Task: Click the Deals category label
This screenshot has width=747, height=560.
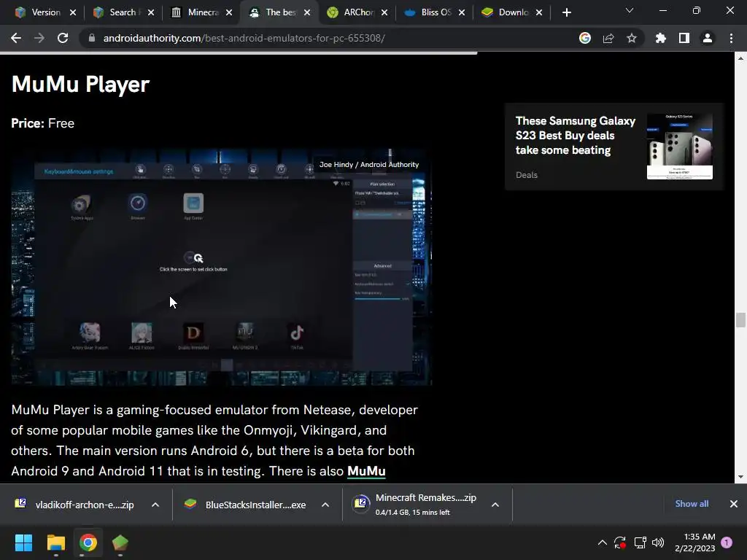Action: 527,175
